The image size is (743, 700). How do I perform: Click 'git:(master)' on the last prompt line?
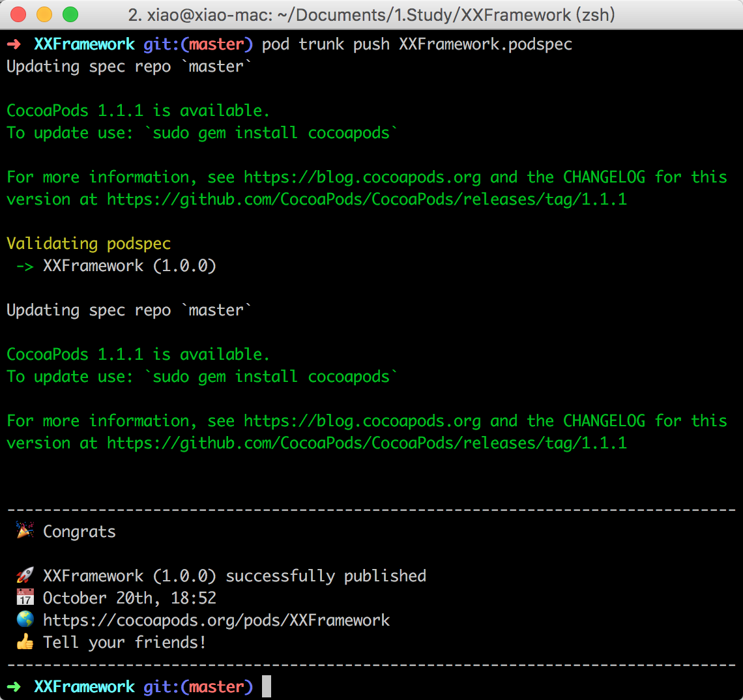click(198, 686)
